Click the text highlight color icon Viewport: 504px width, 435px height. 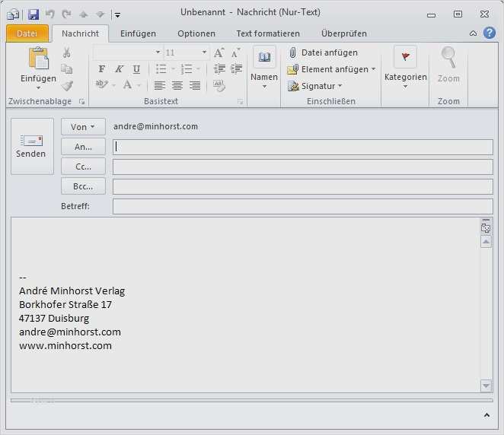(x=101, y=85)
